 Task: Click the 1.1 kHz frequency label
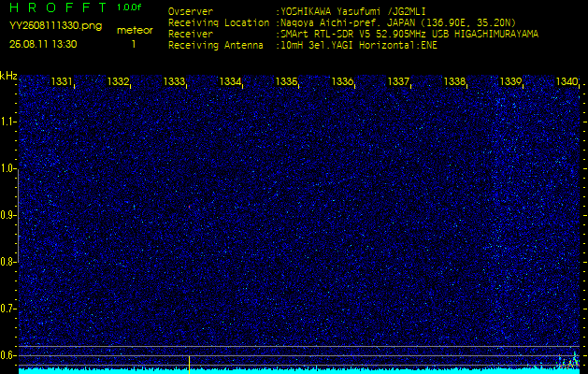7,122
